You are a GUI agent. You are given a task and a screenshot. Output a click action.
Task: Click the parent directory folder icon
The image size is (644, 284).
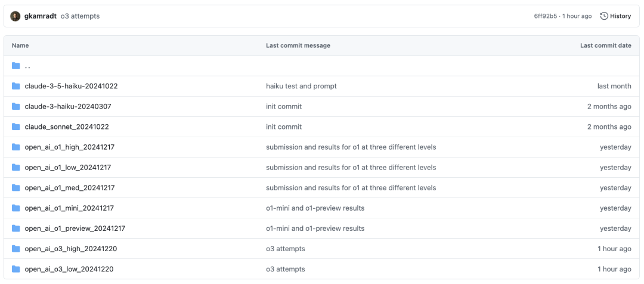(x=16, y=66)
